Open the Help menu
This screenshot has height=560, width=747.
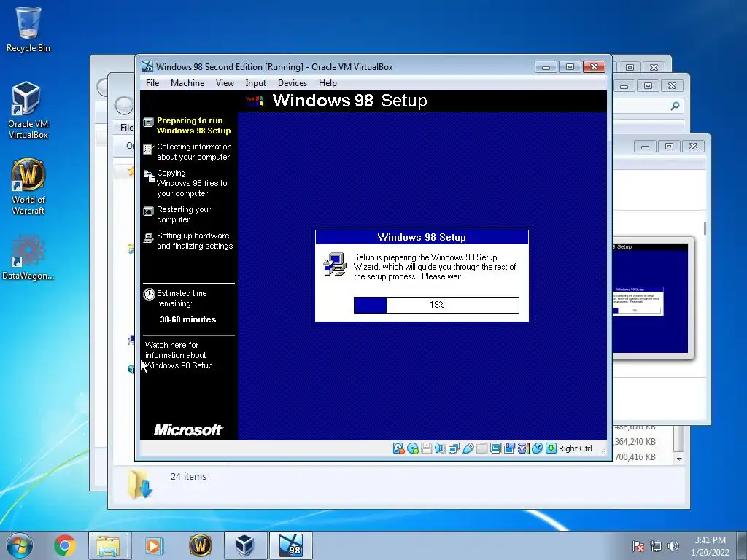(328, 83)
